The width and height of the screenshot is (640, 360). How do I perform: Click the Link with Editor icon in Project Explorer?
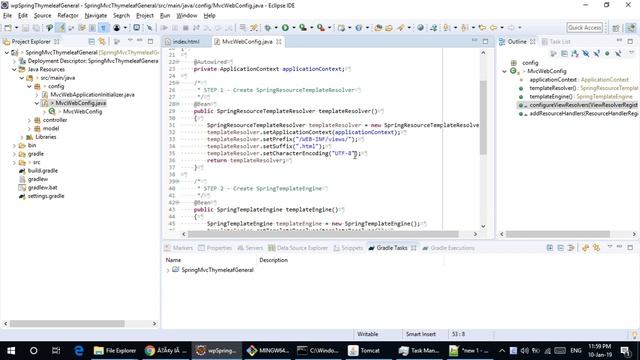102,42
